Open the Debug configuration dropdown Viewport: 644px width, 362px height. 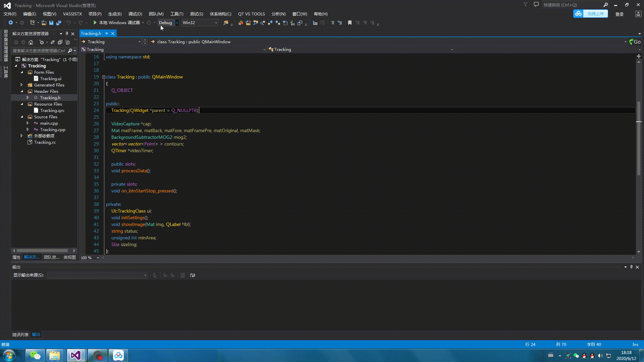coord(177,23)
